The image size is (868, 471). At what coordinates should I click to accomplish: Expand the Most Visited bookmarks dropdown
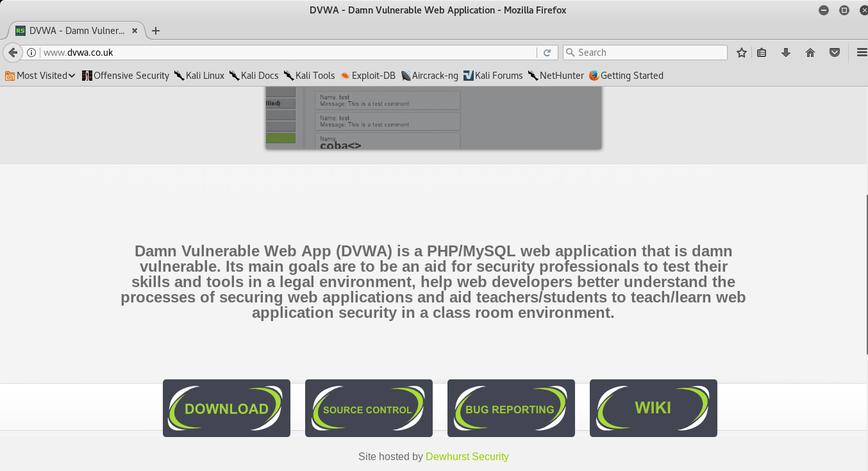40,76
